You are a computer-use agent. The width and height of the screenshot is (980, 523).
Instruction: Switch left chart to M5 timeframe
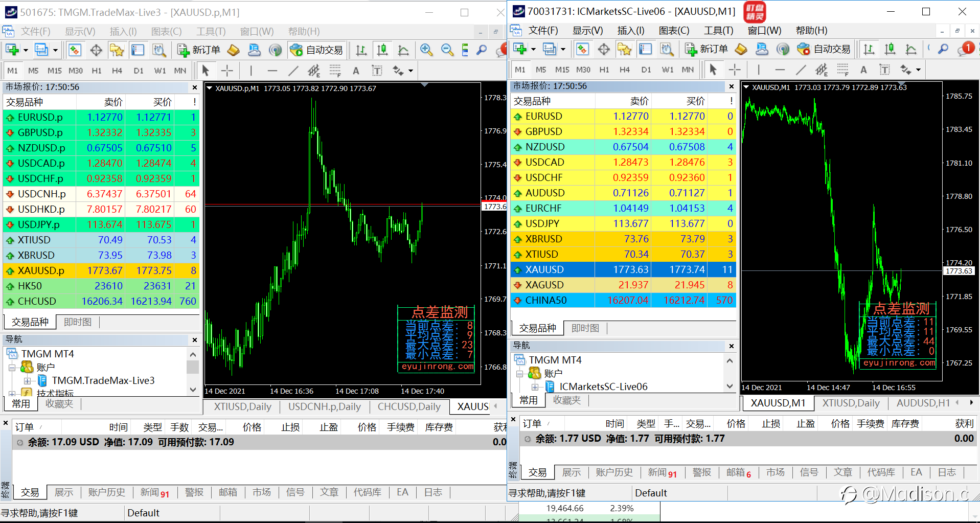coord(33,71)
